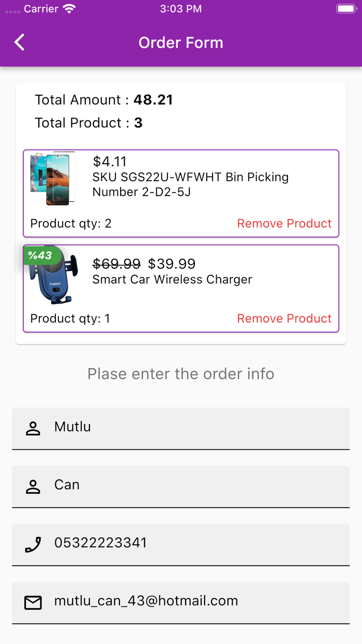Tap the back arrow in the navigation bar
The image size is (362, 644).
point(19,42)
